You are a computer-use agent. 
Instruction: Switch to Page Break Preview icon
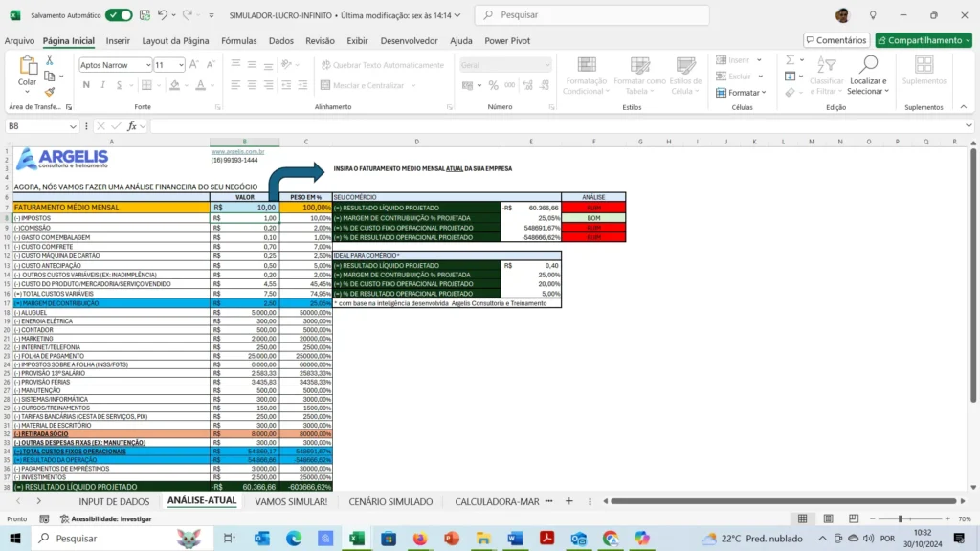click(853, 519)
